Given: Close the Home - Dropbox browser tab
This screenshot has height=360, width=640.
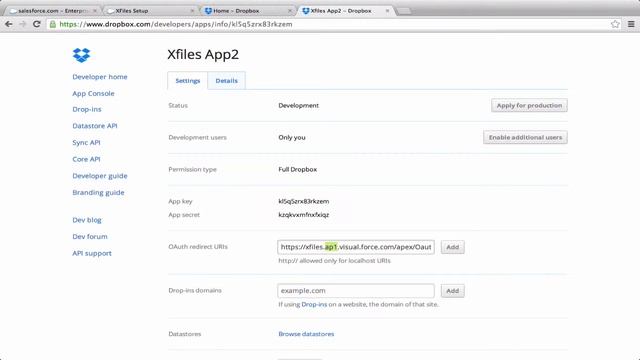Looking at the screenshot, I should click(290, 11).
